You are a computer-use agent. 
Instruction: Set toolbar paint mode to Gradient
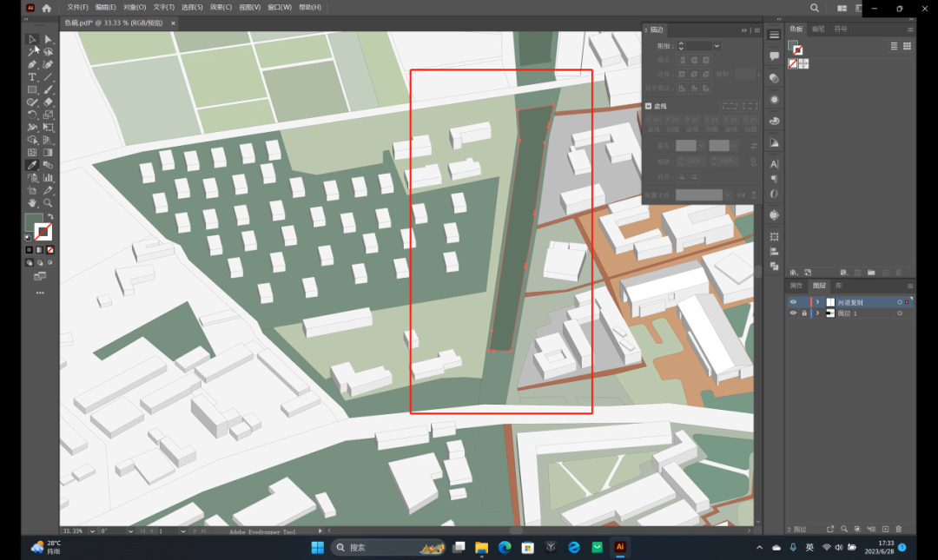[39, 250]
